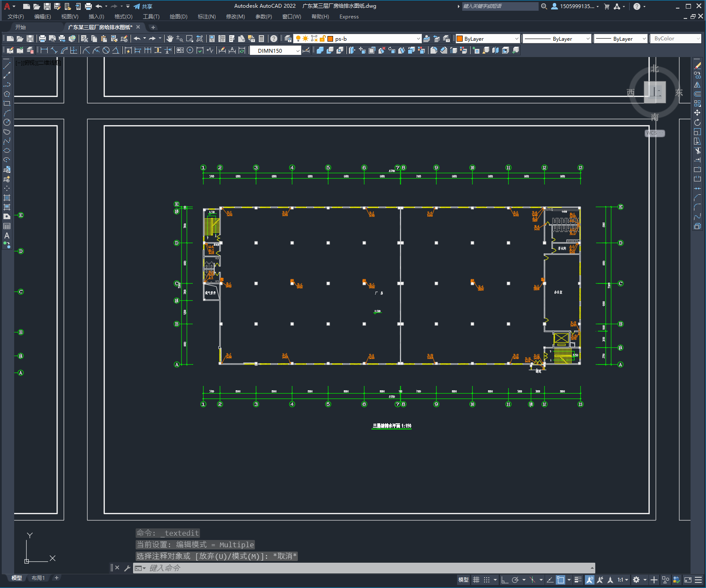Open the 文件(F) menu

[x=16, y=16]
